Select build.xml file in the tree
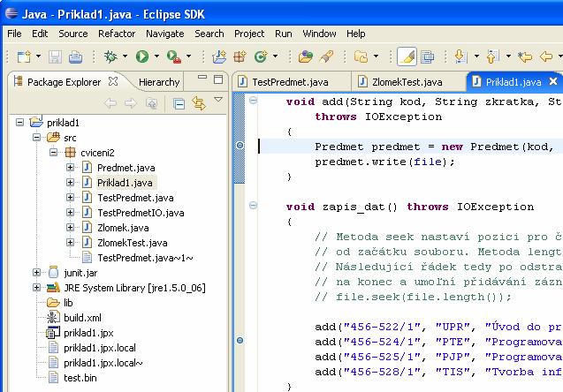Image resolution: width=563 pixels, height=392 pixels. tap(82, 318)
